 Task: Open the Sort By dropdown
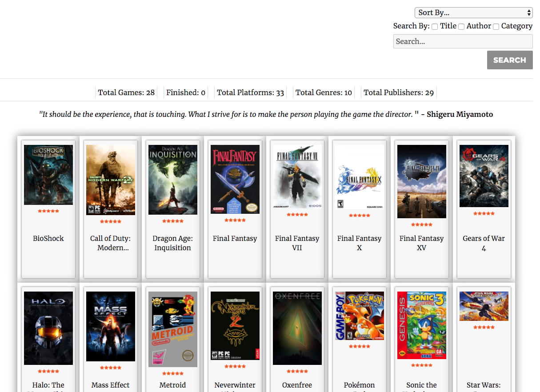click(473, 12)
